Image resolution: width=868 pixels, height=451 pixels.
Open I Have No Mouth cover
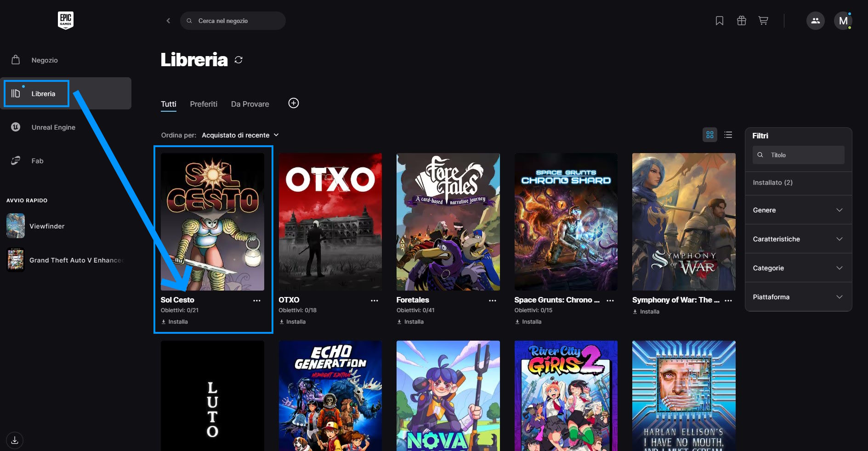coord(684,396)
